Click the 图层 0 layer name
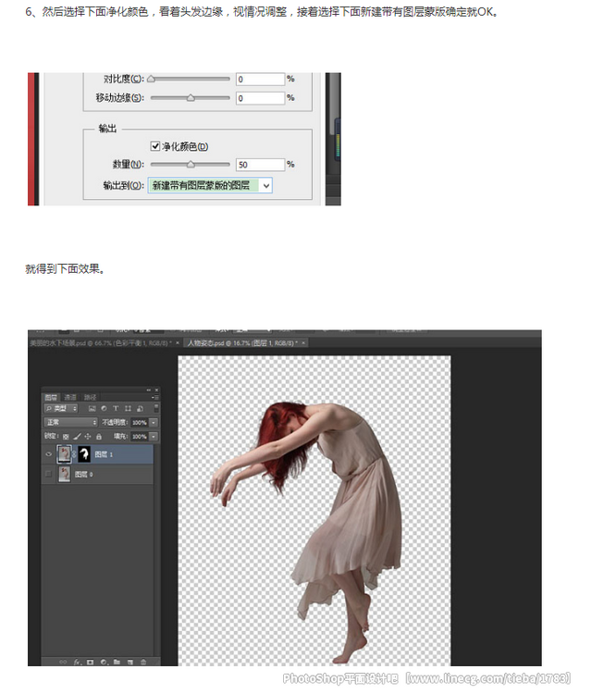616x694 pixels. coord(83,475)
